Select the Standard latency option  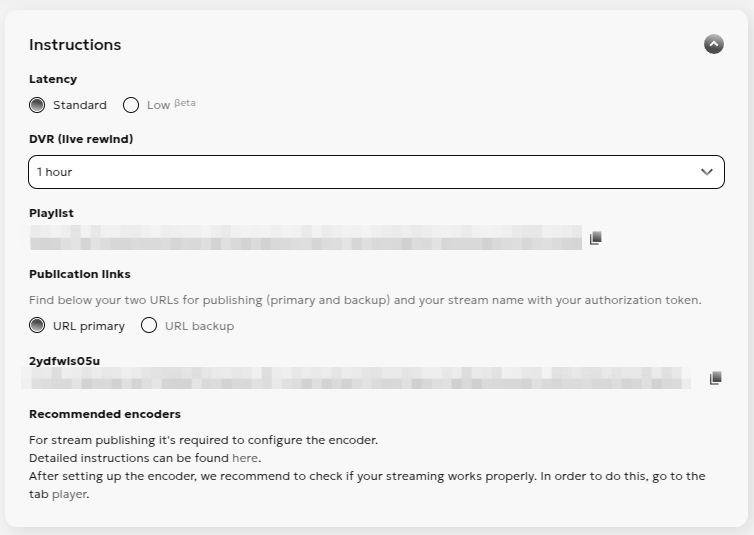(37, 105)
